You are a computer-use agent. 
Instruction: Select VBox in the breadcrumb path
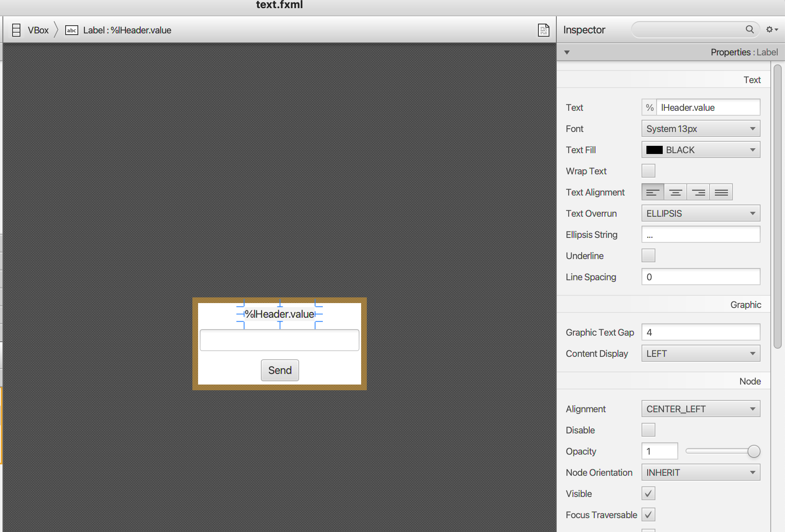[x=38, y=30]
